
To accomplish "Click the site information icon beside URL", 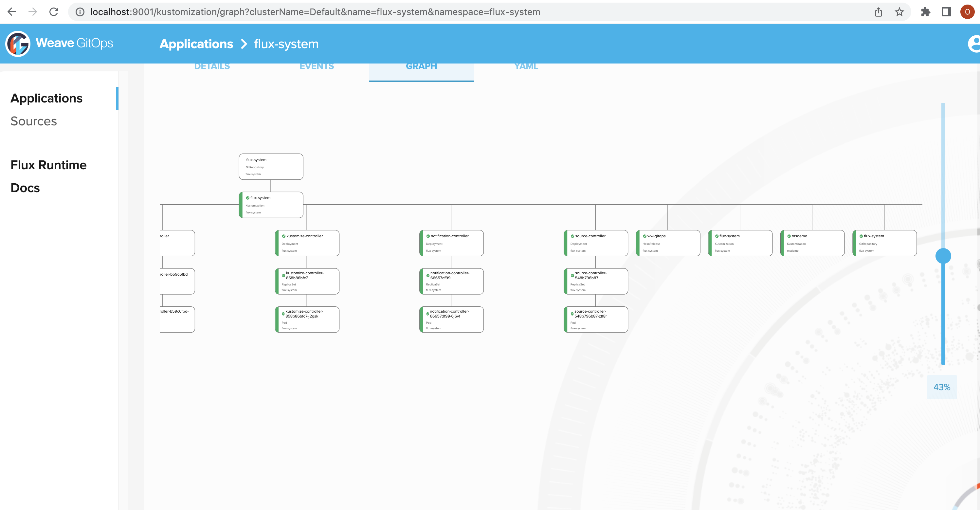I will click(80, 12).
